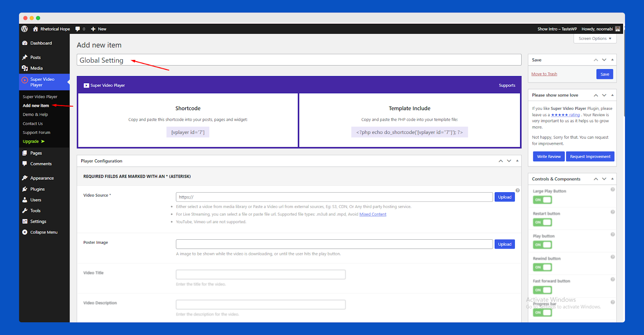Select Add new item submenu entry
The width and height of the screenshot is (644, 335).
(x=36, y=106)
